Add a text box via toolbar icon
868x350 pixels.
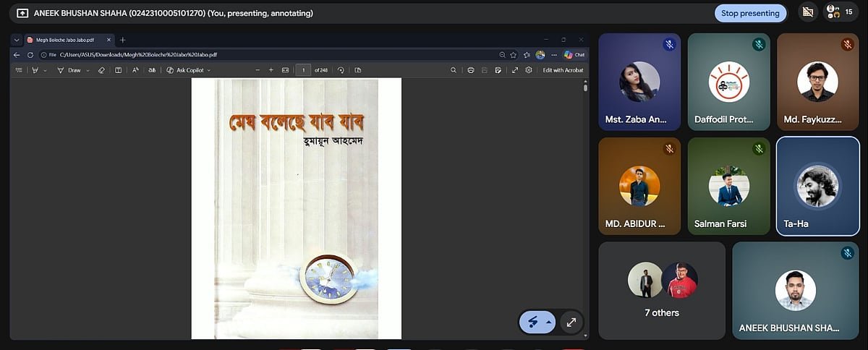click(118, 70)
